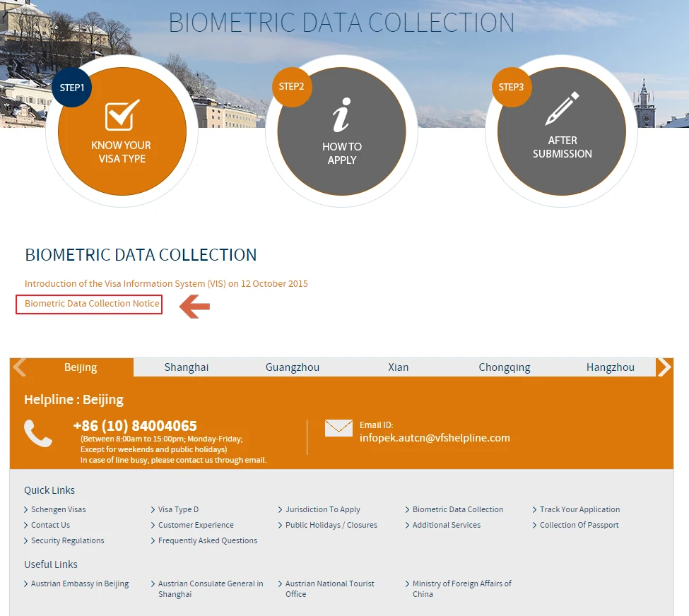Show more cities with the right arrow
This screenshot has height=616, width=689.
tap(664, 367)
